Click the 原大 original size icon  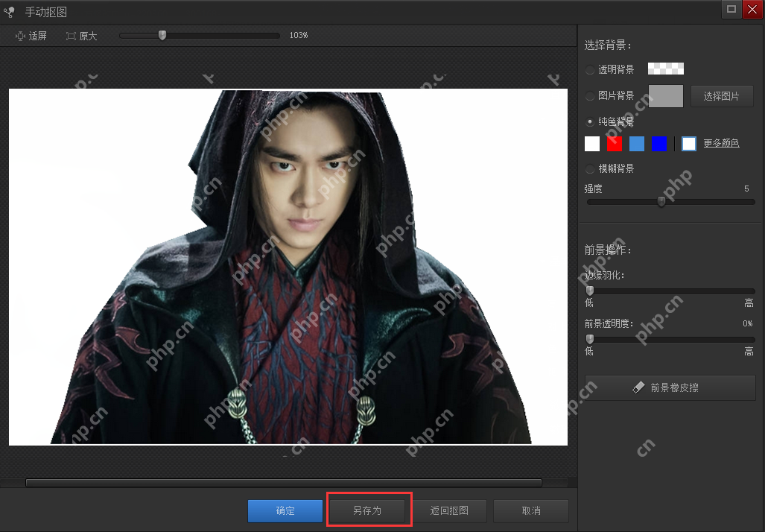(71, 36)
